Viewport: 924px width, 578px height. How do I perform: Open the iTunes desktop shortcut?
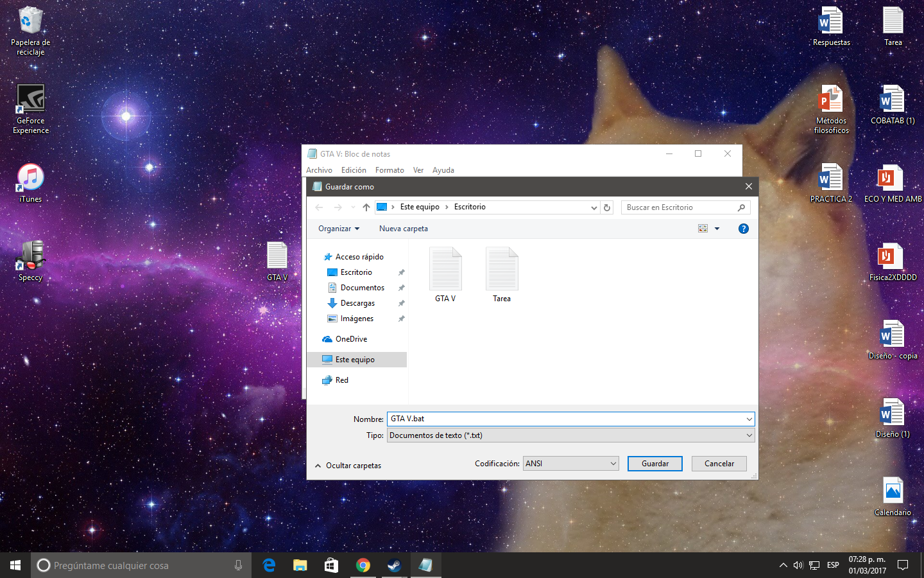click(x=30, y=184)
